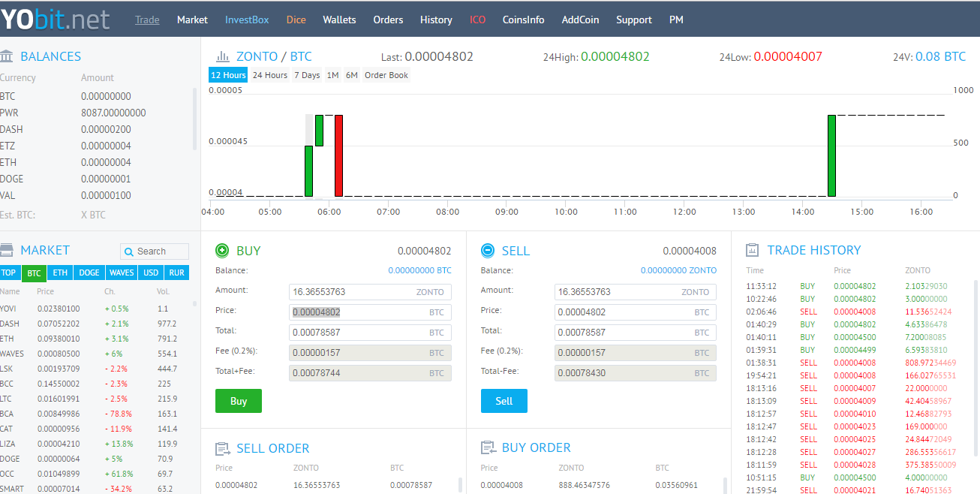980x494 pixels.
Task: Select the 24 Hours chart range
Action: coord(270,75)
